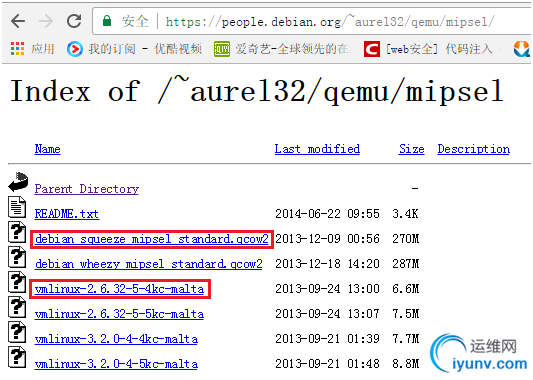Reload the page with the refresh icon
This screenshot has width=533, height=380.
point(74,21)
